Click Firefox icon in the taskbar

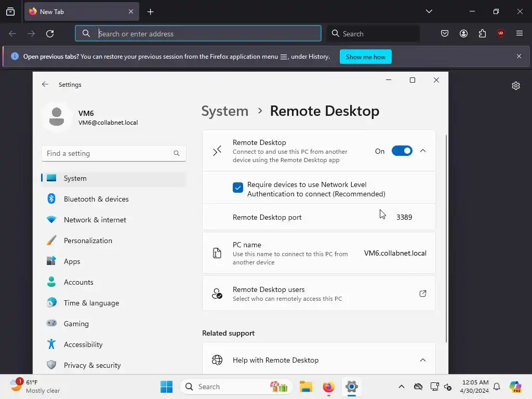point(328,387)
